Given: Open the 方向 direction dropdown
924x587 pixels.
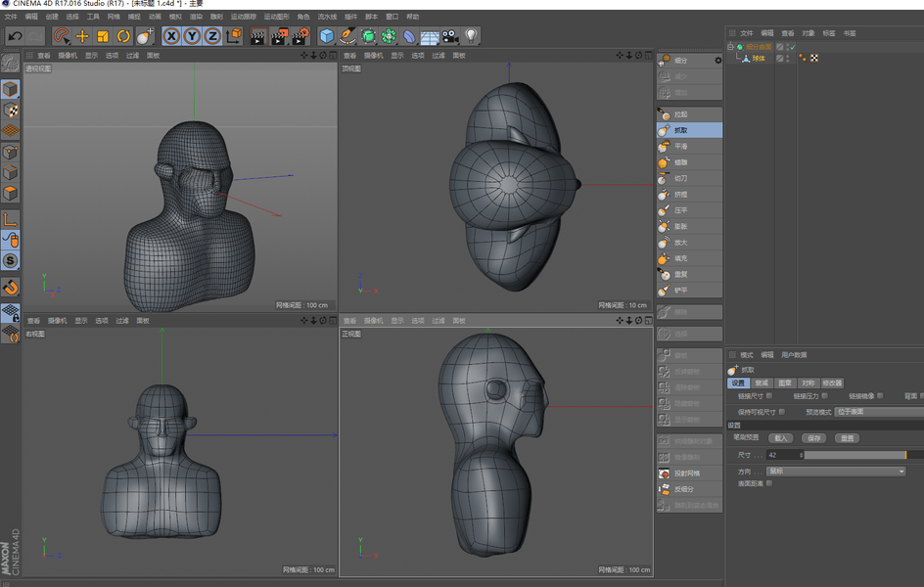Looking at the screenshot, I should pyautogui.click(x=836, y=472).
